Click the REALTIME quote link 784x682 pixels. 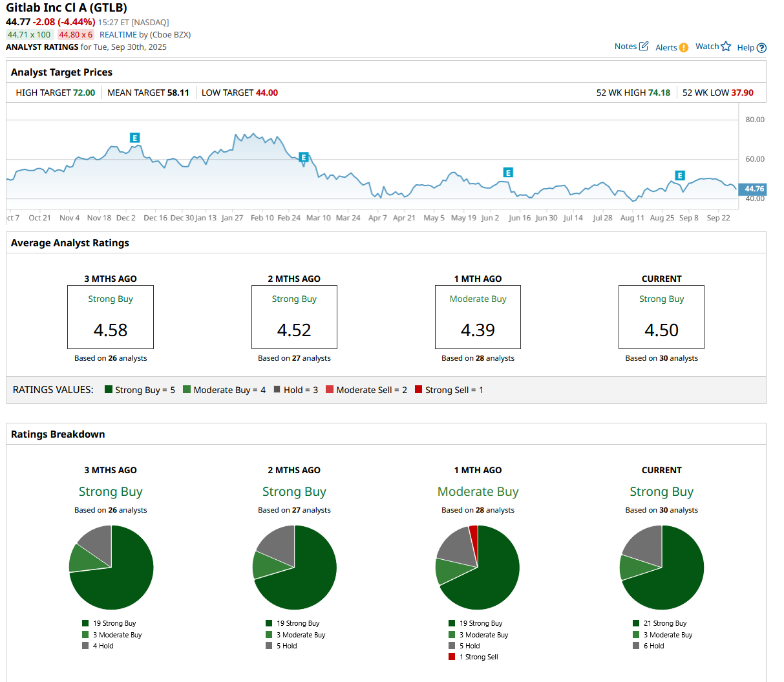tap(118, 34)
